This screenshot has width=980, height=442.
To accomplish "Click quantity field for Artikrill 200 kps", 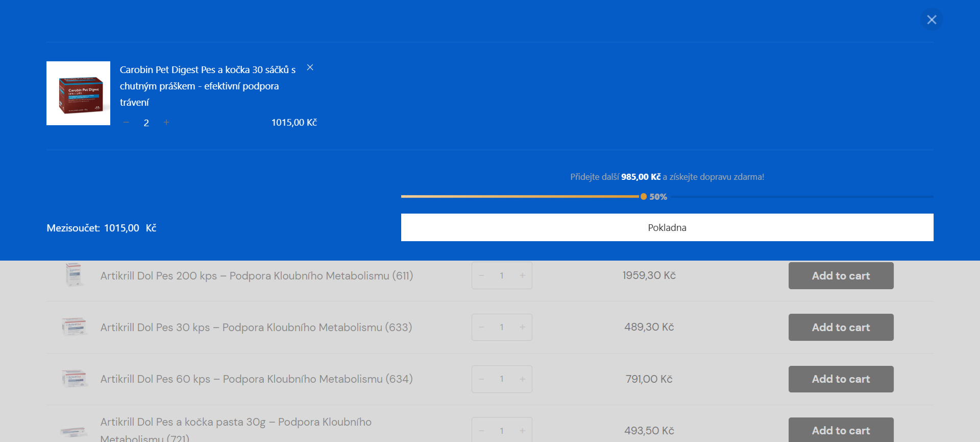I will (502, 275).
